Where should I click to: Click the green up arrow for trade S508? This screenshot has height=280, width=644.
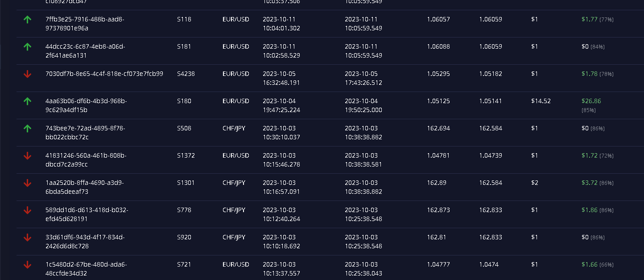[x=27, y=129]
